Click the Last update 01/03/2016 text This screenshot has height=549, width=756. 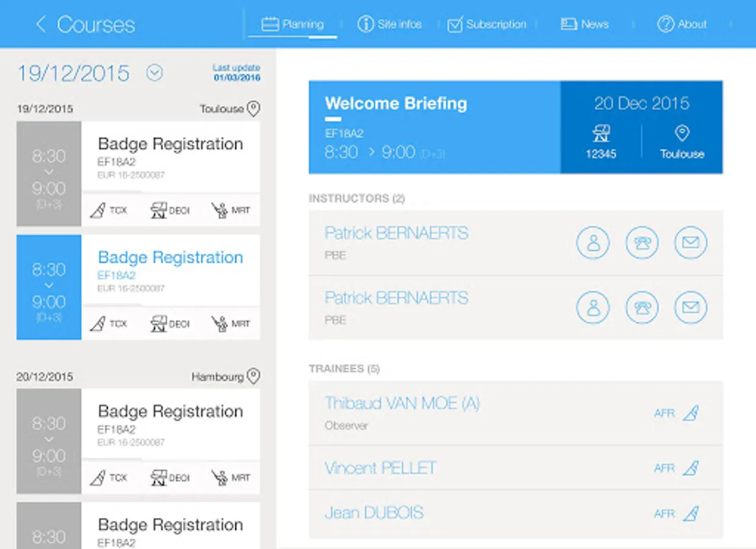point(237,73)
